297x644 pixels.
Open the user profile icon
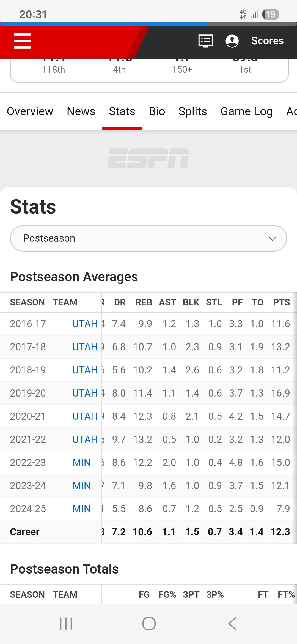coord(232,41)
